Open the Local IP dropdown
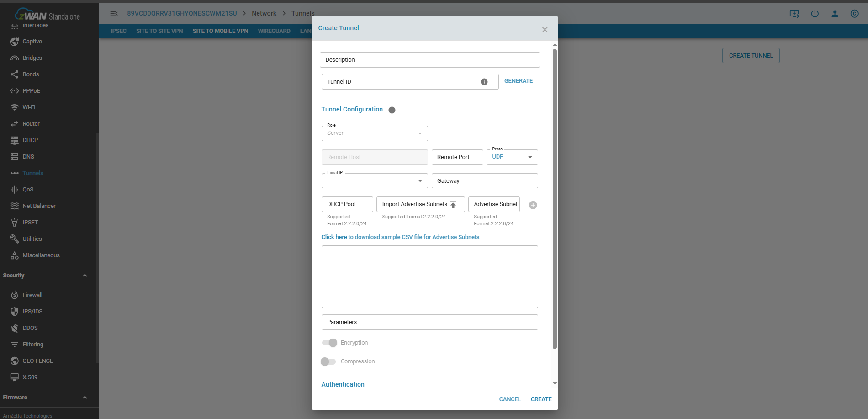This screenshot has height=419, width=868. (374, 181)
